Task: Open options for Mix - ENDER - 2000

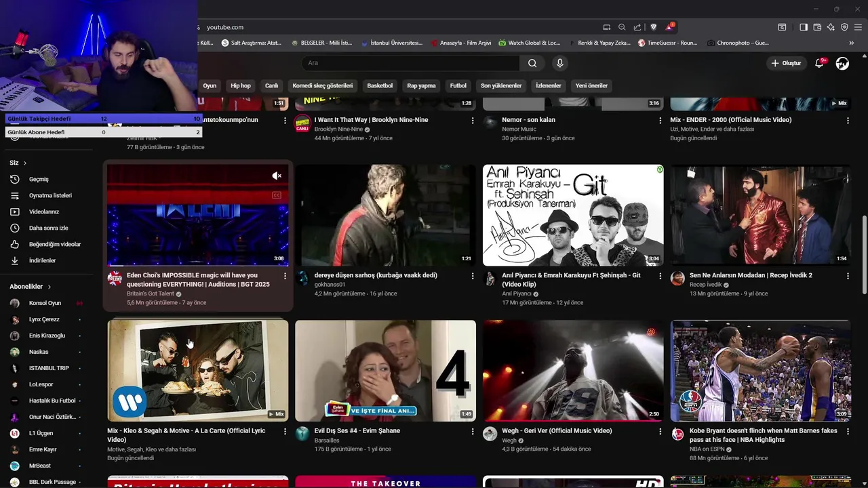Action: click(848, 121)
